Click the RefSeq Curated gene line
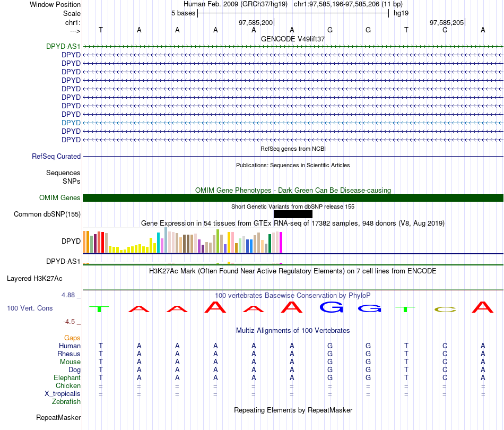 (293, 156)
